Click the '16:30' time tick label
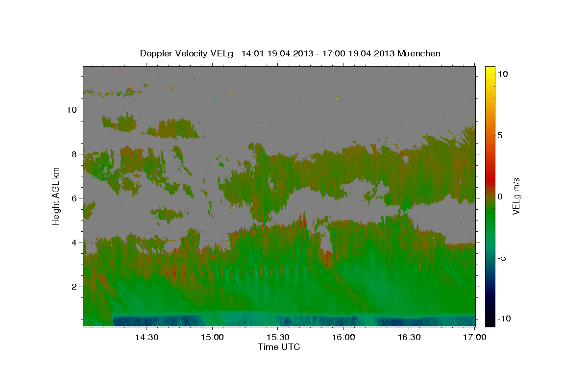 pyautogui.click(x=409, y=338)
